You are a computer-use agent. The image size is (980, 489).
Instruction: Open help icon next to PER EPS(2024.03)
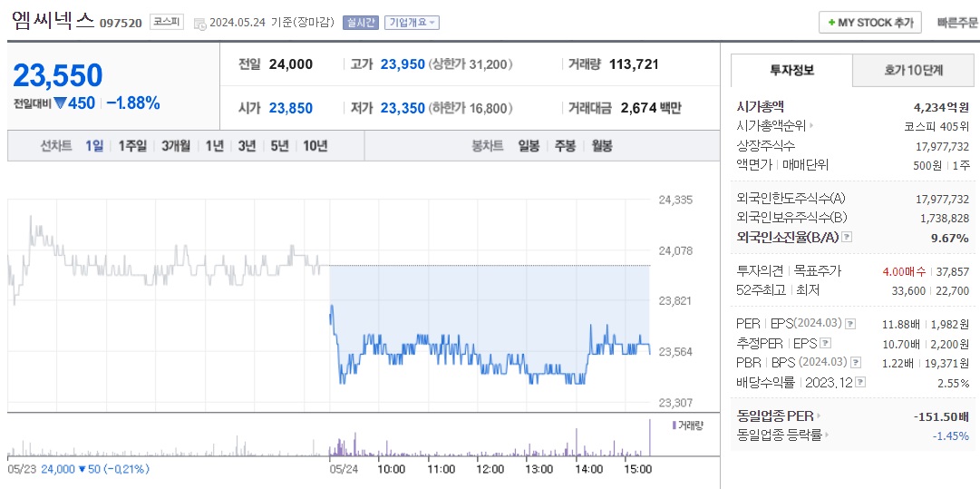point(850,323)
